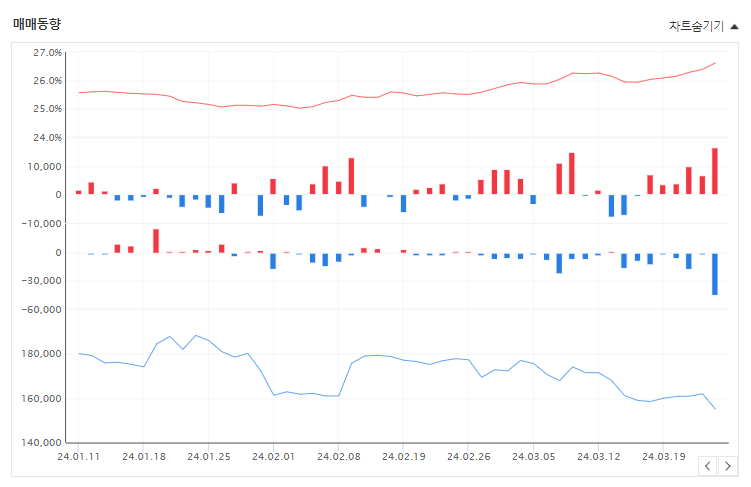
Task: Hide the chart using 차트숨기기 text
Action: pos(696,26)
